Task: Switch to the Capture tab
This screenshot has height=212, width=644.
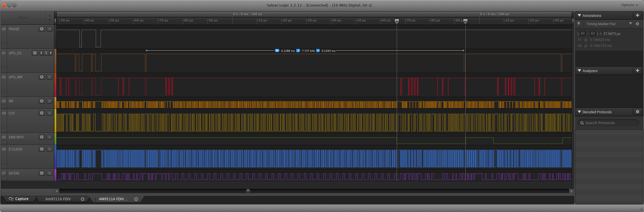Action: pos(19,199)
